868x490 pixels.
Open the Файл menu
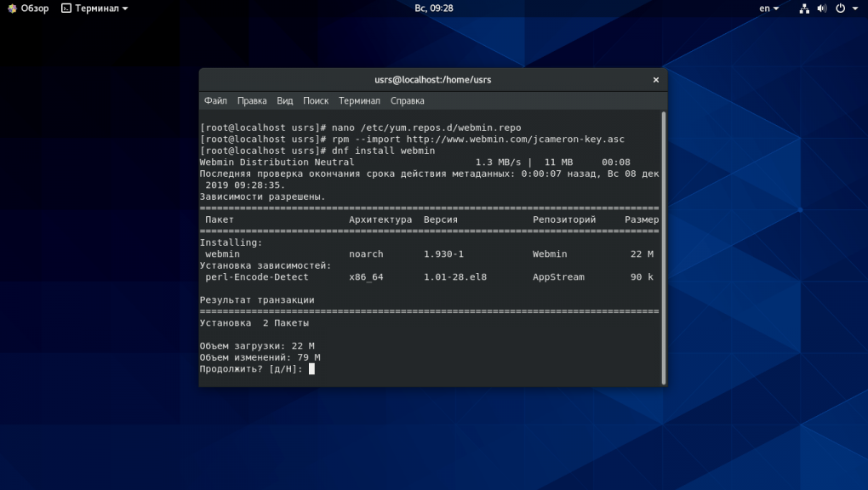pyautogui.click(x=214, y=100)
